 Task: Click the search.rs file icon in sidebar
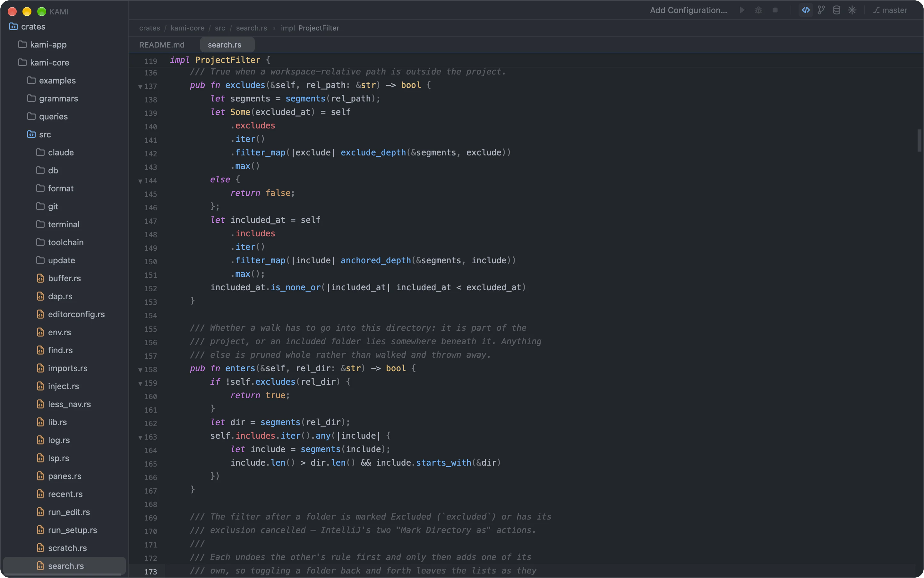coord(40,565)
